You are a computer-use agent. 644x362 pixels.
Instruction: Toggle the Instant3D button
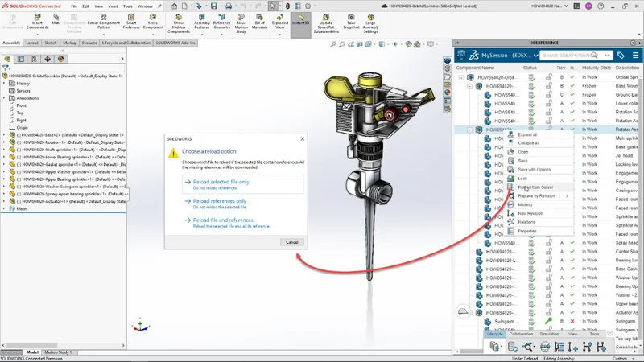click(300, 22)
